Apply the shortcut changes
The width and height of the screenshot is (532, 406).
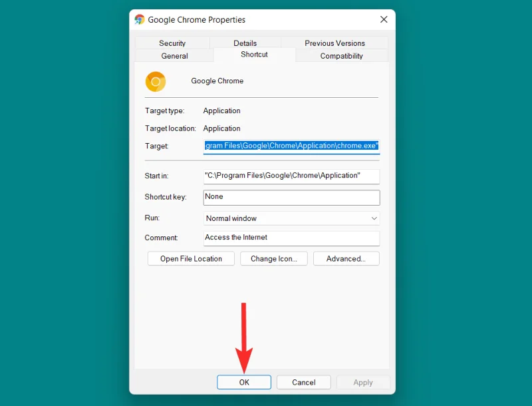(x=363, y=382)
